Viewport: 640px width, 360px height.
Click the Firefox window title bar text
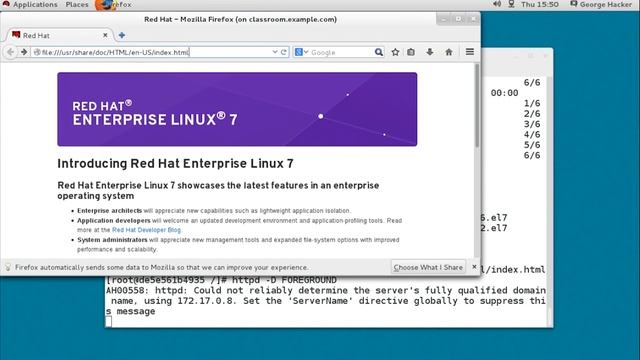240,19
